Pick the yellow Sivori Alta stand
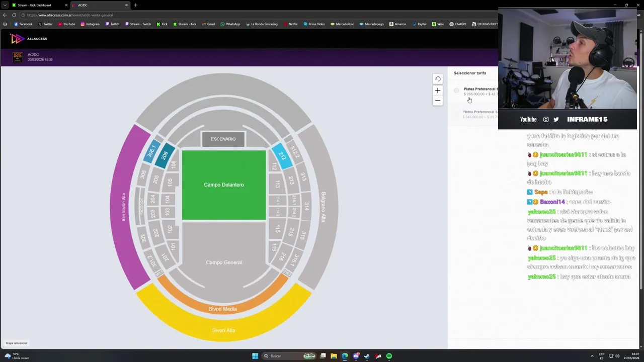Image resolution: width=644 pixels, height=362 pixels. coord(223,330)
